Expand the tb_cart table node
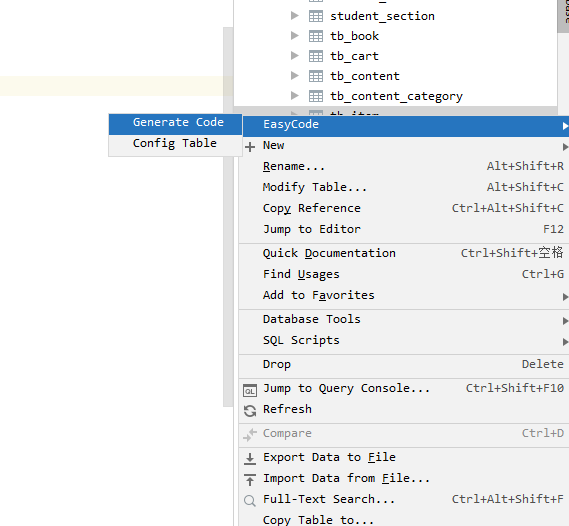The image size is (569, 526). (295, 56)
